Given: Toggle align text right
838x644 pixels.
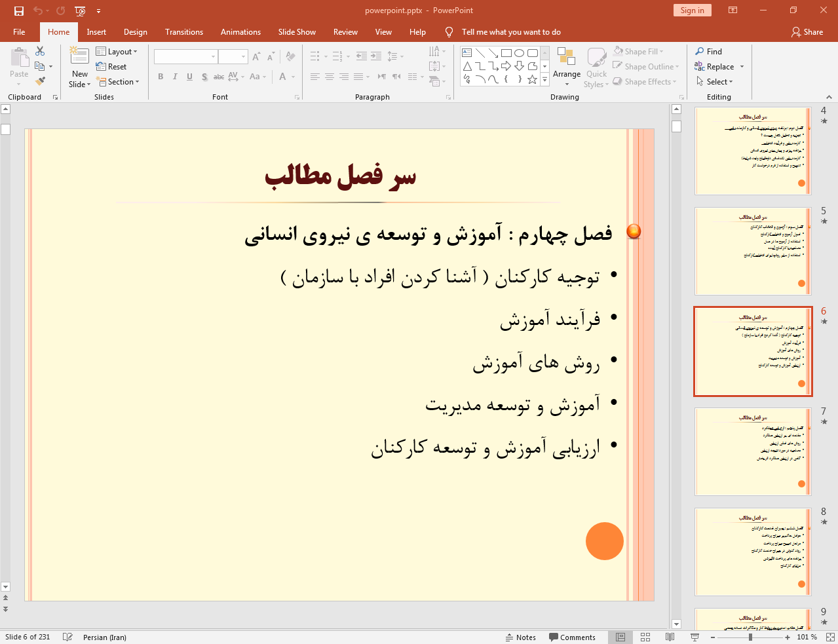Looking at the screenshot, I should pos(343,77).
